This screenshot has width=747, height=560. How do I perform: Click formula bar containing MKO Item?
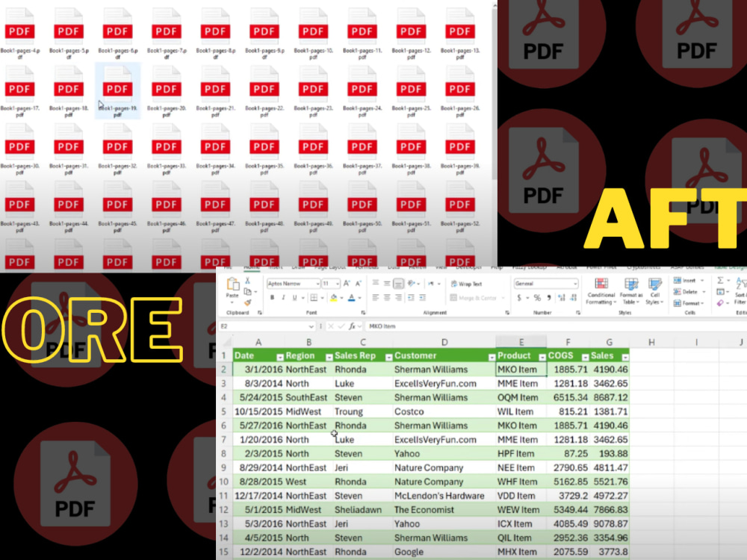556,326
